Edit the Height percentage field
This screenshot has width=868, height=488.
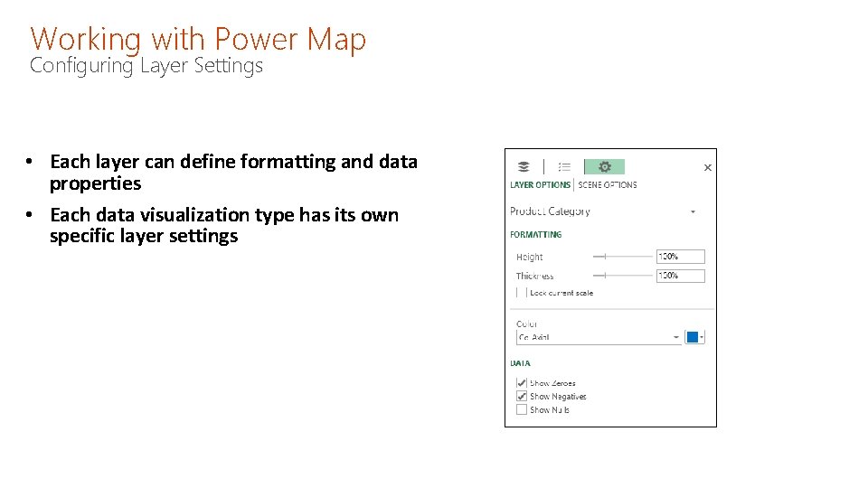680,257
